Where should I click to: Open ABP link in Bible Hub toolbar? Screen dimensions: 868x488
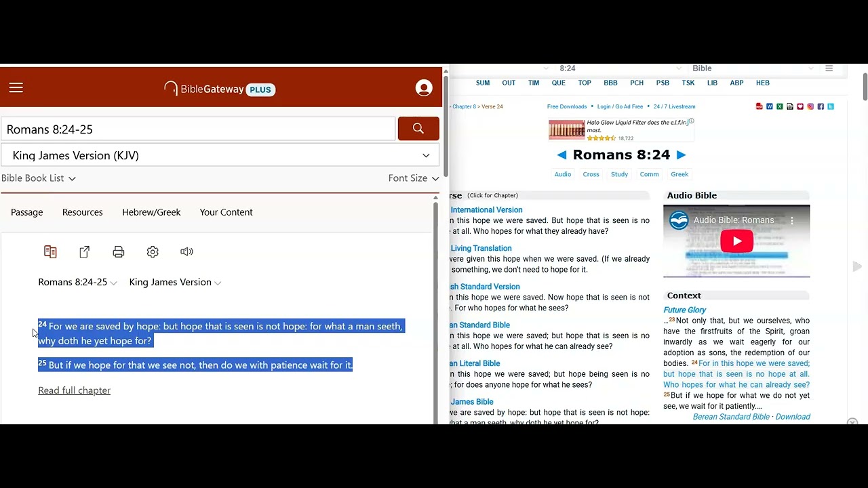pos(736,83)
